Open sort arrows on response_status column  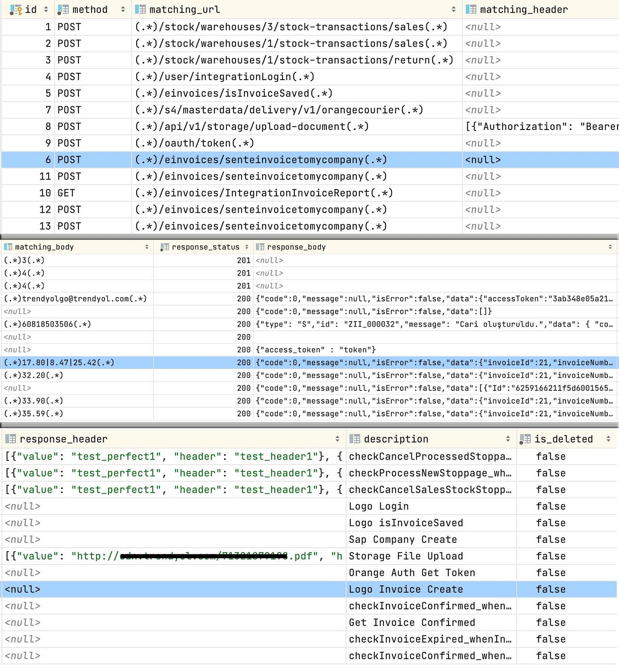(247, 247)
